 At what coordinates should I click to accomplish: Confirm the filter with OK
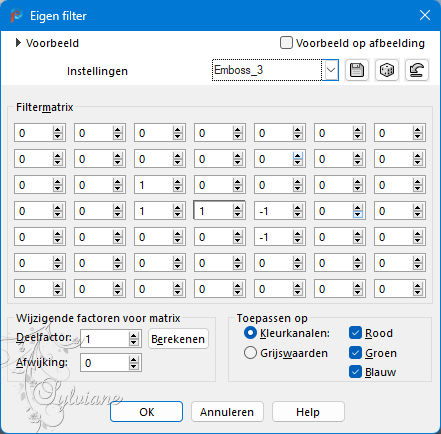(146, 412)
